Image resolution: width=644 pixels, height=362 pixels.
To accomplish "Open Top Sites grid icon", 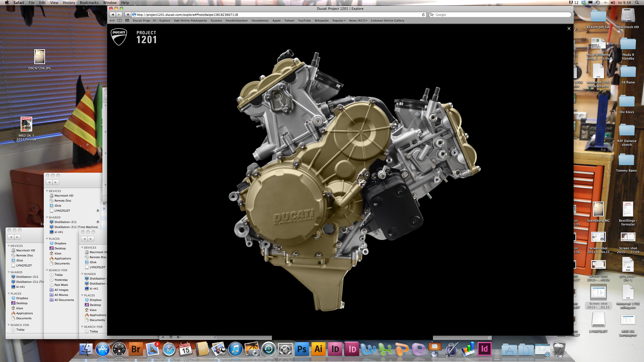I will [127, 21].
